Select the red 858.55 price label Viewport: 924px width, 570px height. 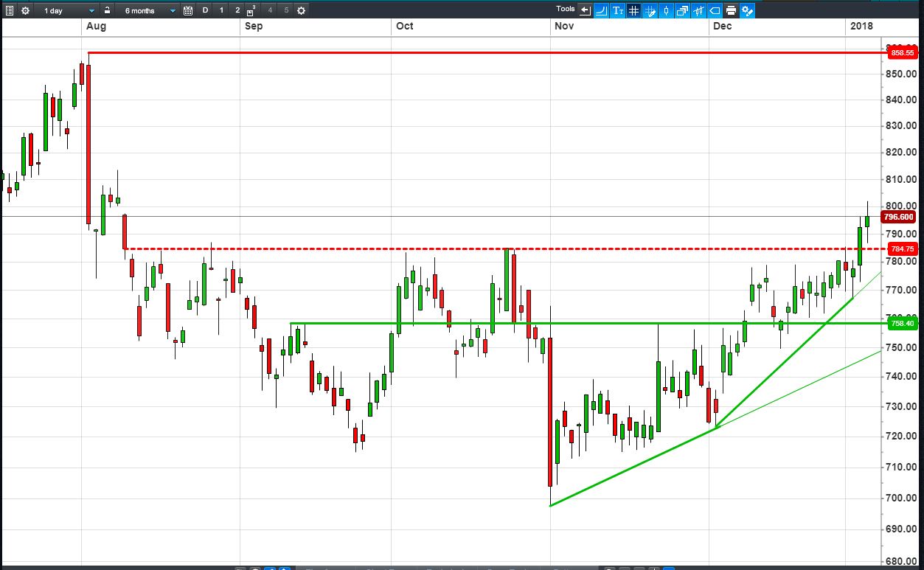pyautogui.click(x=902, y=53)
